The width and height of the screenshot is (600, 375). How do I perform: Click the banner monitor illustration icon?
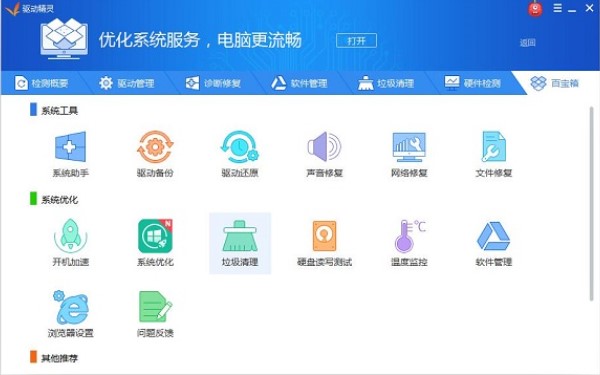[x=64, y=39]
